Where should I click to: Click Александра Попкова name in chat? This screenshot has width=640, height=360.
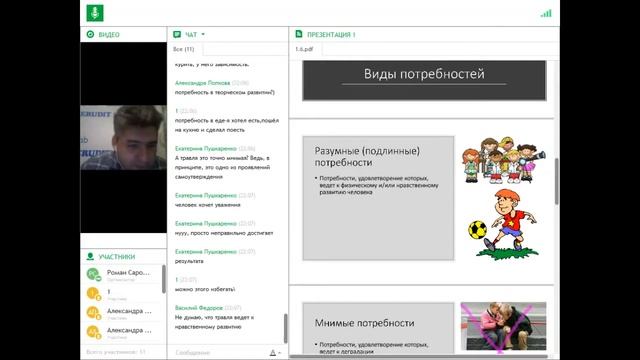[x=202, y=83]
